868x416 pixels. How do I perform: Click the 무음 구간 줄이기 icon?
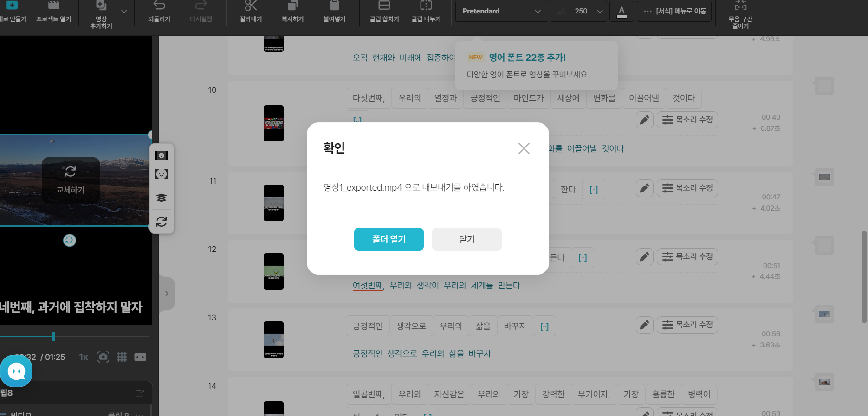tap(740, 6)
